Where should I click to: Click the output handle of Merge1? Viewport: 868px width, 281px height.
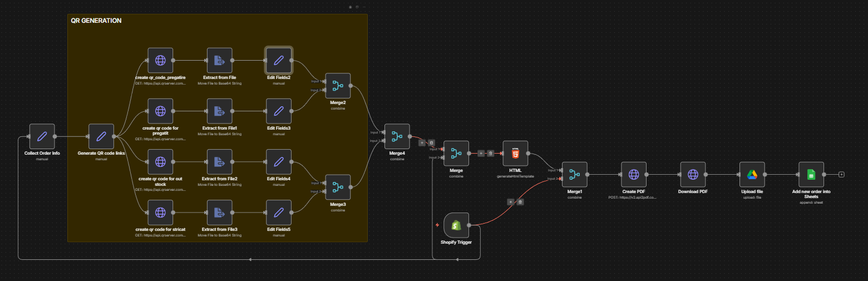click(588, 175)
